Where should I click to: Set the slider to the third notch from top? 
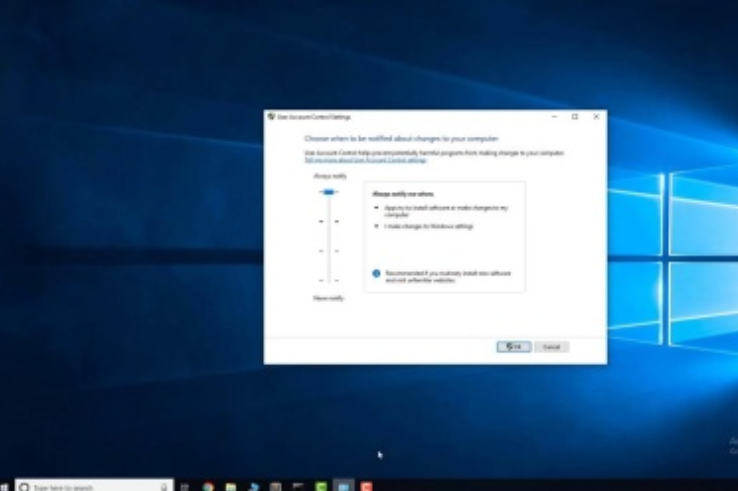click(328, 251)
